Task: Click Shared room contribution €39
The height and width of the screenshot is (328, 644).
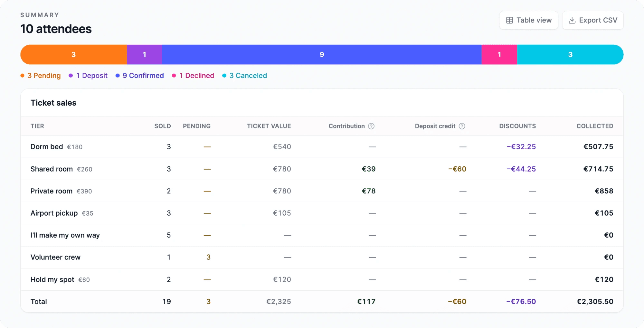Action: tap(369, 169)
